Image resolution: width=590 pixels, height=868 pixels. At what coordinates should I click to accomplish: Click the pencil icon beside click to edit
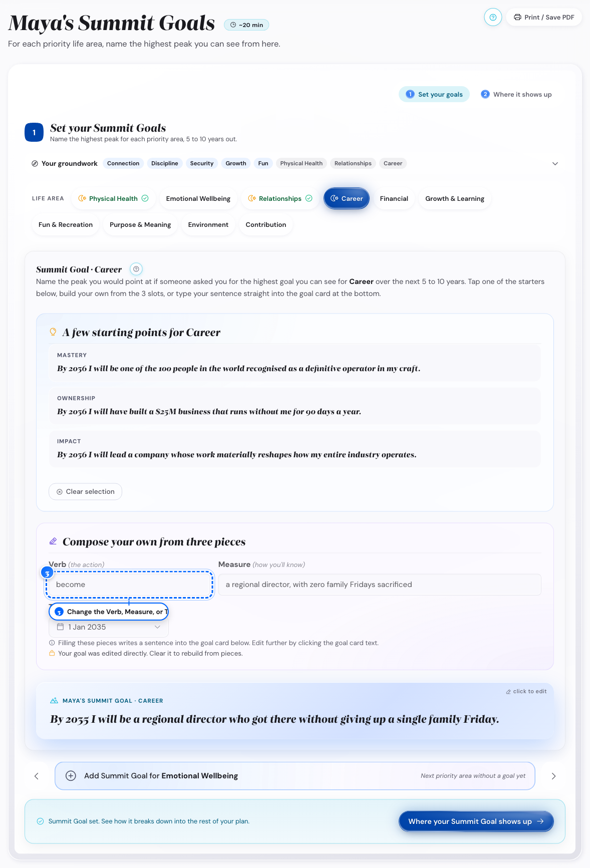[508, 692]
